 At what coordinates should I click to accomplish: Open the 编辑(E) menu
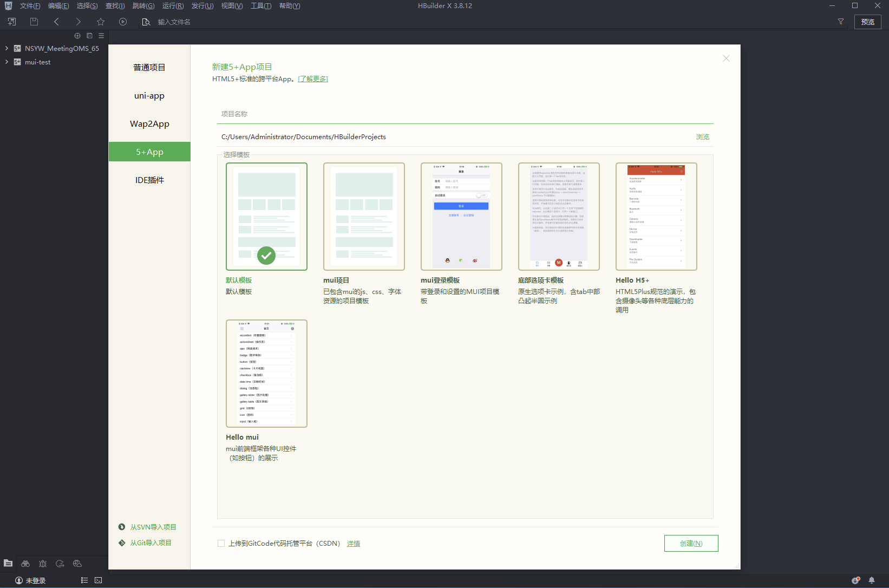point(58,6)
